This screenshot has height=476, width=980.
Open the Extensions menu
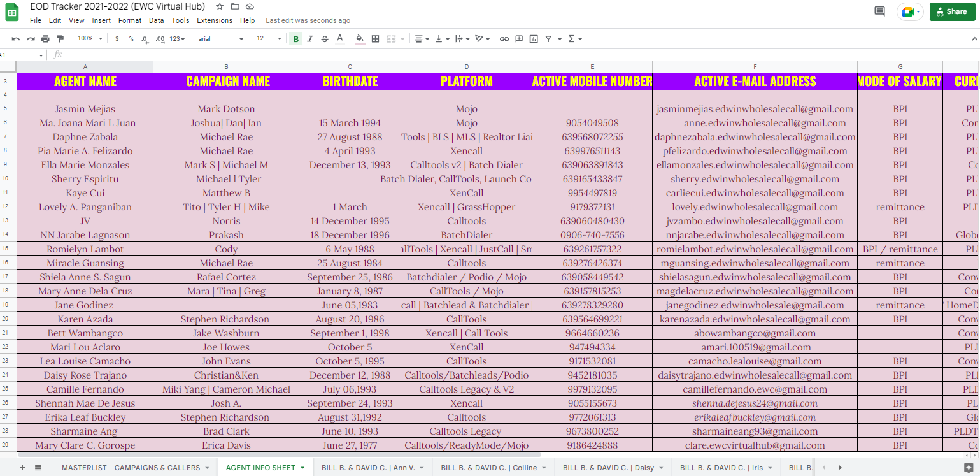tap(215, 20)
